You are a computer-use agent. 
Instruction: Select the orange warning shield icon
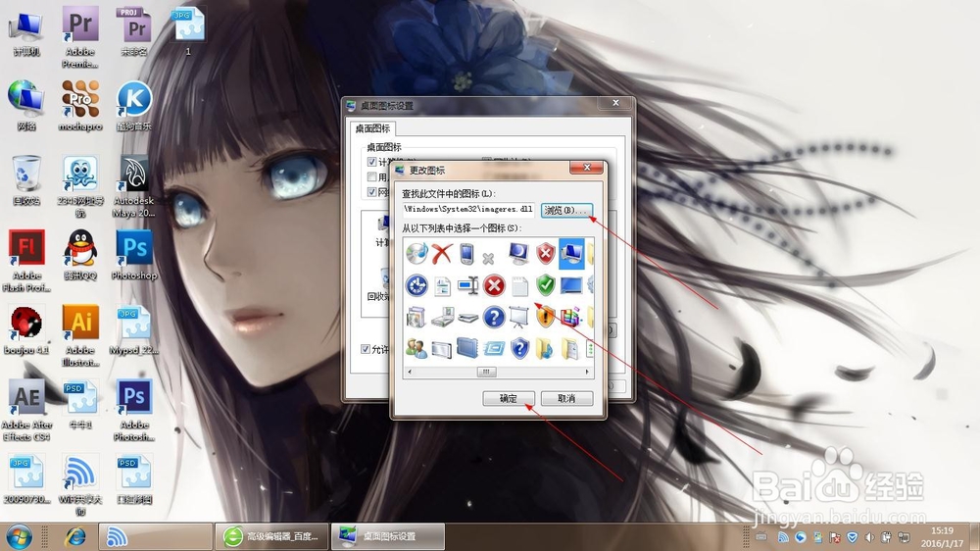(546, 317)
